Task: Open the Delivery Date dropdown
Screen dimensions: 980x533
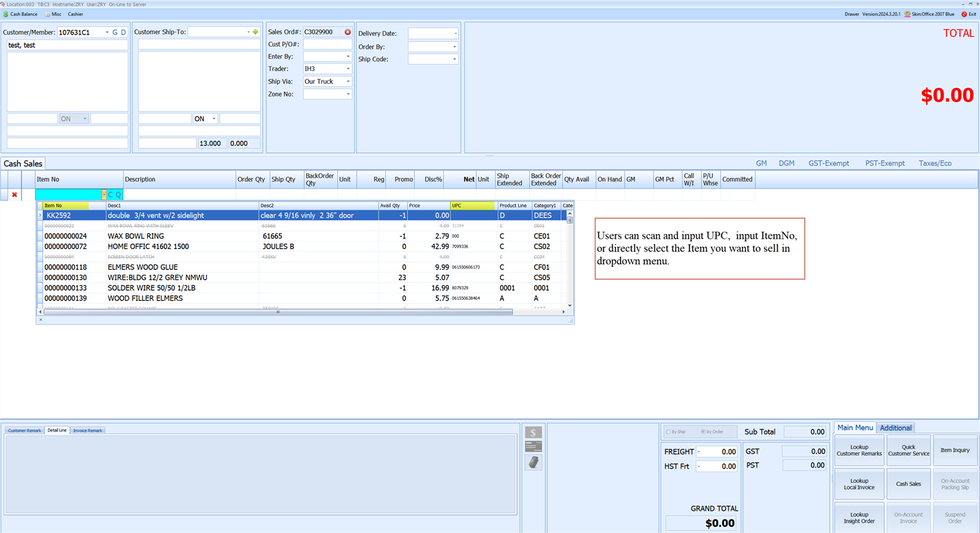Action: (455, 33)
